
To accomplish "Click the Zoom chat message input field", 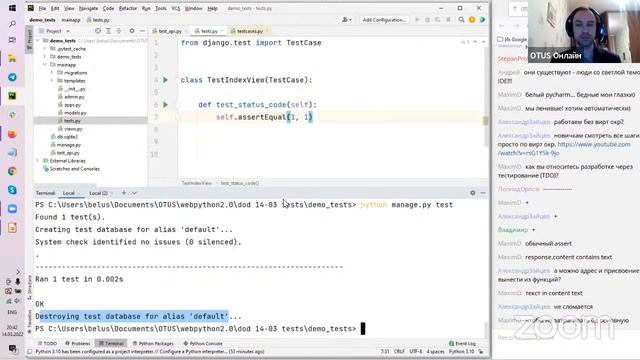I will (x=565, y=337).
